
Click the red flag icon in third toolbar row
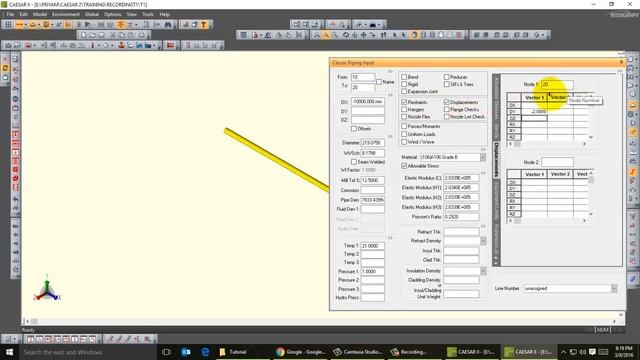171,45
